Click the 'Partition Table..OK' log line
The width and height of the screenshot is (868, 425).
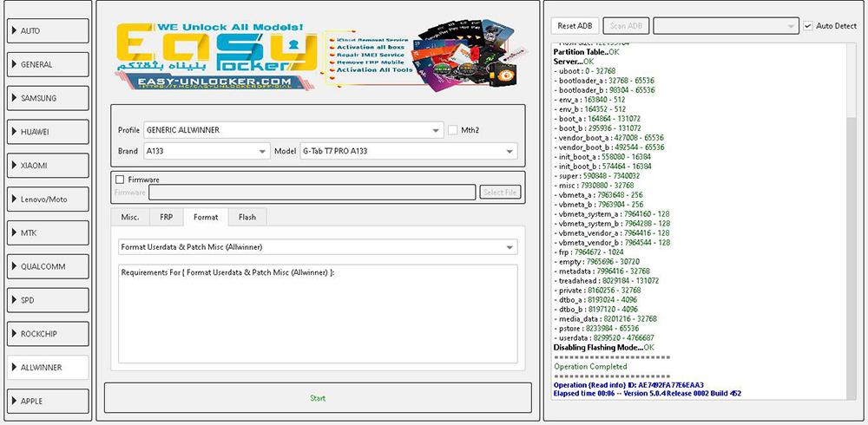tap(587, 52)
